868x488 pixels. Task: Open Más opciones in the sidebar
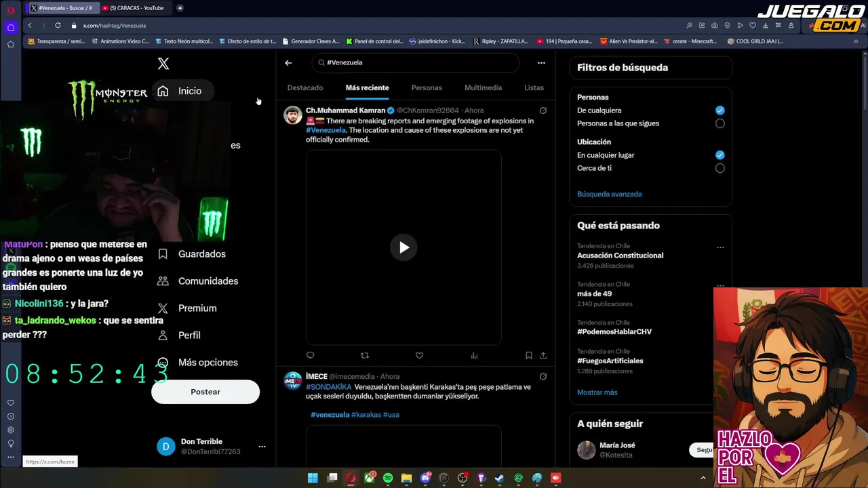click(197, 363)
